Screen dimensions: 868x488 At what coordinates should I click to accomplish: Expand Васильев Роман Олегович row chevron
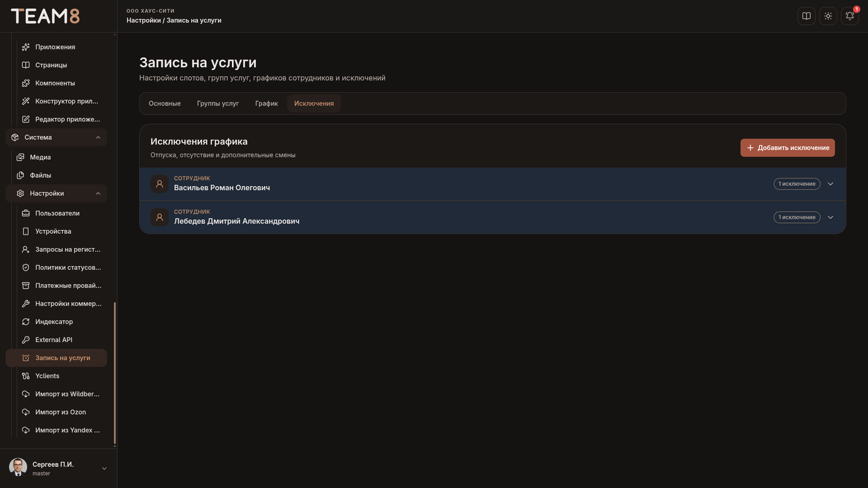click(x=831, y=184)
